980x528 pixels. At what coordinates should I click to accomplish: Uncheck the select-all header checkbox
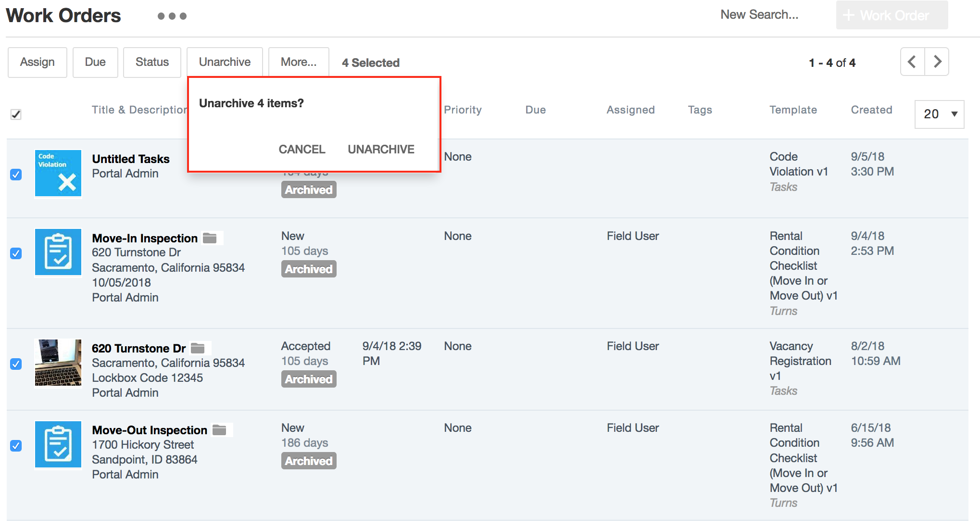pyautogui.click(x=16, y=114)
